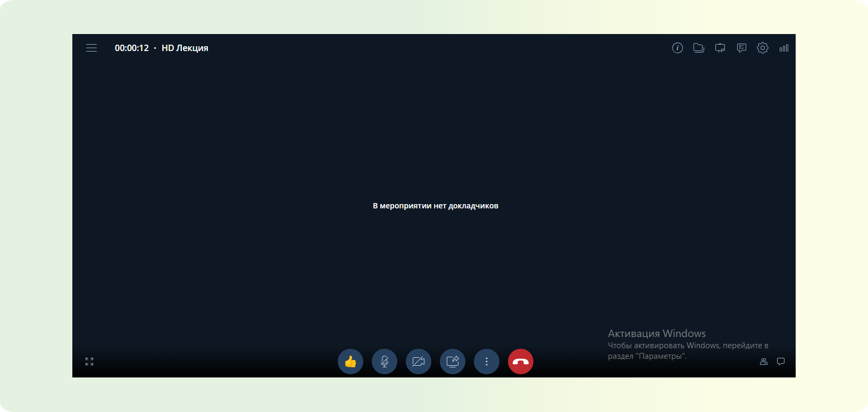Screen dimensions: 868x412
Task: Click the 'В мероприятии нет докладчиков' message
Action: pyautogui.click(x=436, y=206)
